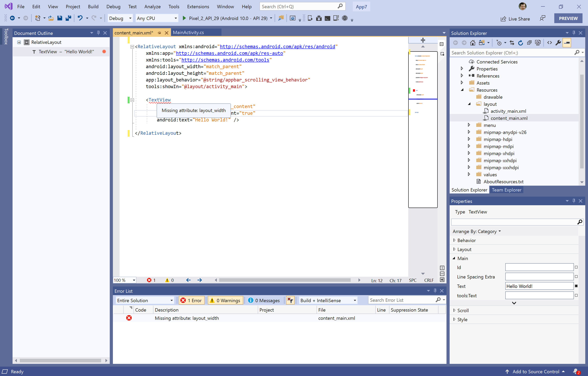The width and height of the screenshot is (588, 376).
Task: Select the Text property input field
Action: 539,286
